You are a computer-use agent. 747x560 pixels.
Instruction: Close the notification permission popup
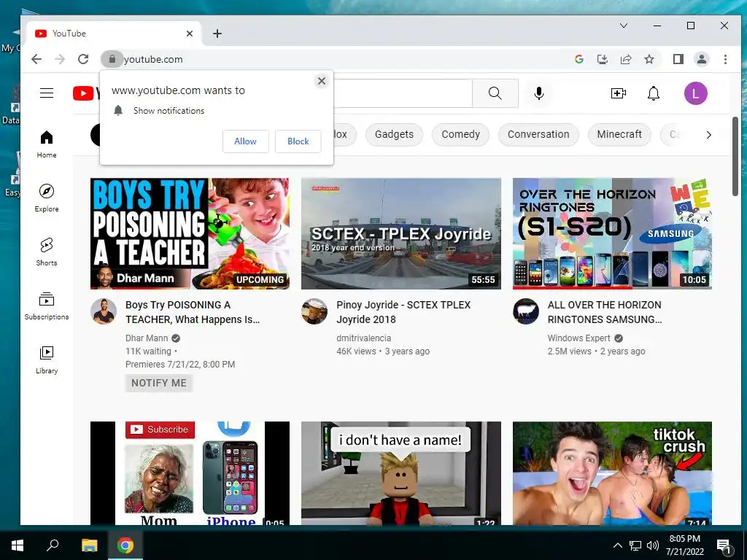pos(322,81)
